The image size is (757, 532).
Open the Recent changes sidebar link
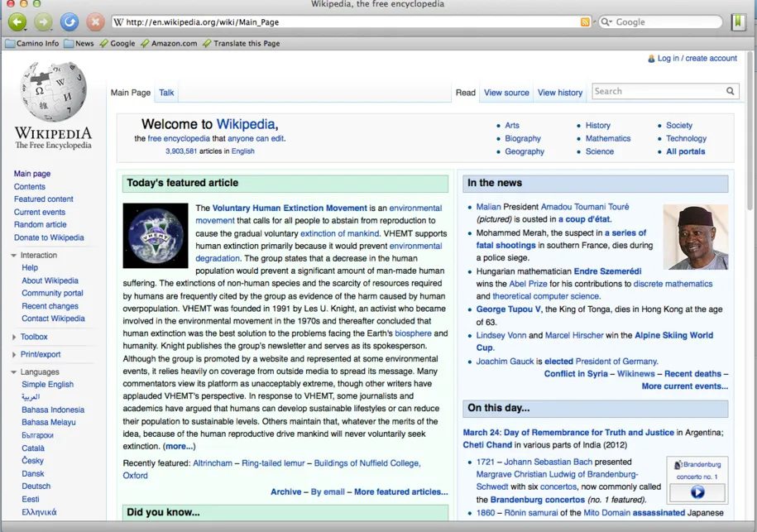[50, 306]
